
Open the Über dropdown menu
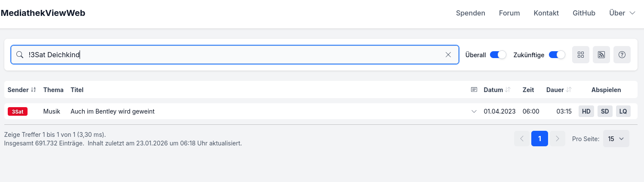coord(622,13)
